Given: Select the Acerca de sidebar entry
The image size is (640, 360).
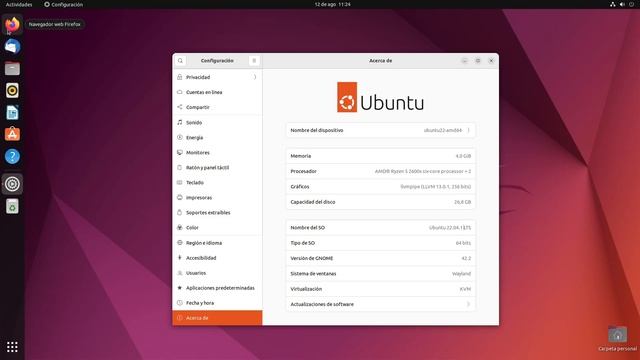Looking at the screenshot, I should 217,318.
